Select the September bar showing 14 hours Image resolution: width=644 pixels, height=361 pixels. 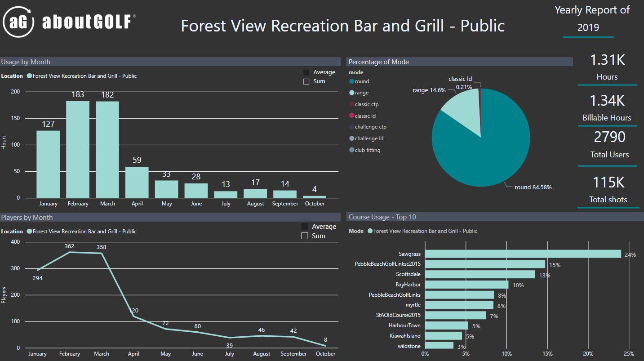(x=285, y=194)
